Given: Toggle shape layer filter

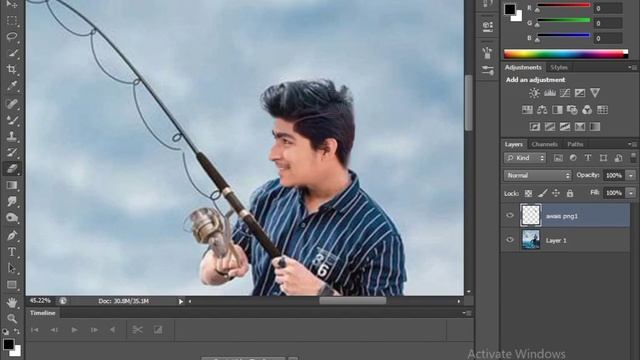Looking at the screenshot, I should point(603,158).
